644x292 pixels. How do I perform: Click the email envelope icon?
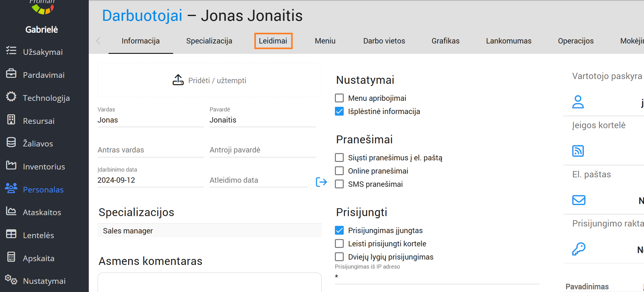tap(578, 200)
